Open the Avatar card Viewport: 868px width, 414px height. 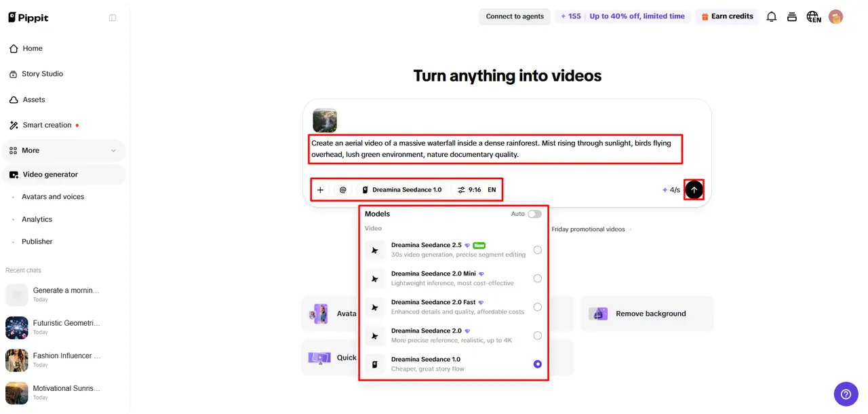pyautogui.click(x=330, y=314)
